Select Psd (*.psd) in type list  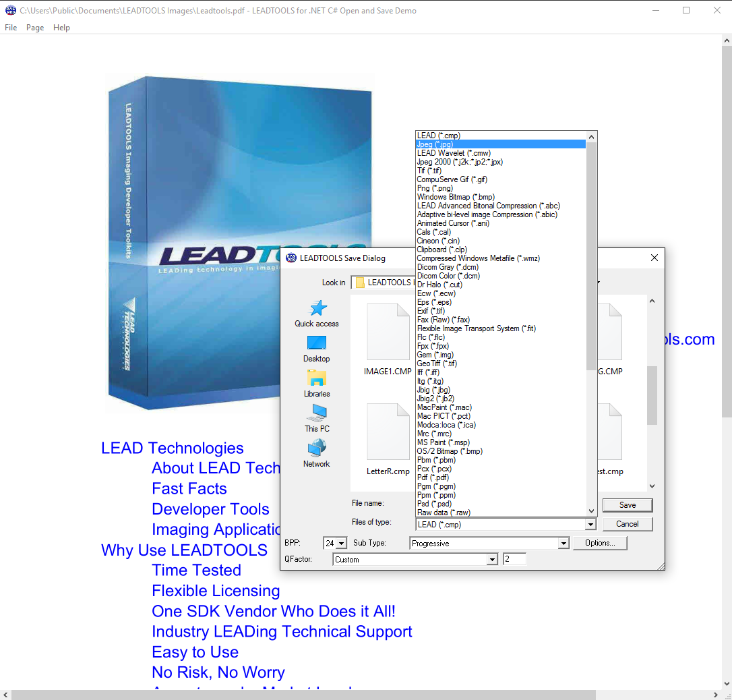click(x=500, y=504)
